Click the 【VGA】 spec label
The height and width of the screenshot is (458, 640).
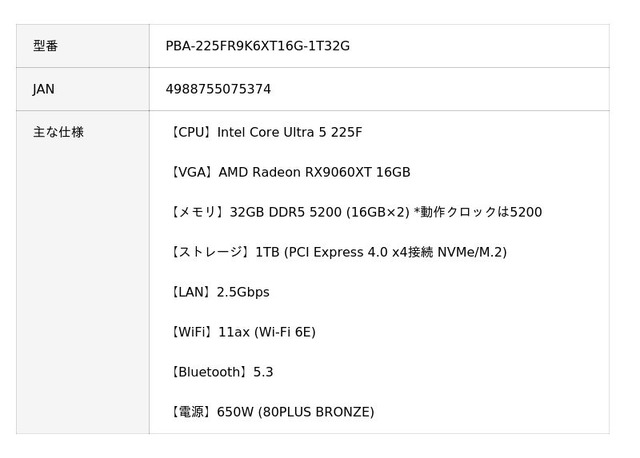coord(192,172)
